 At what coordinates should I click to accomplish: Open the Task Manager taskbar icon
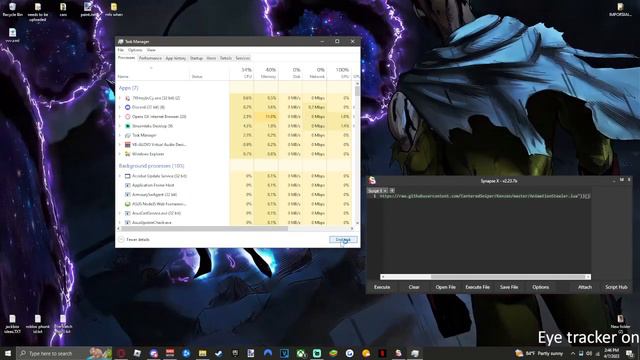click(x=415, y=353)
